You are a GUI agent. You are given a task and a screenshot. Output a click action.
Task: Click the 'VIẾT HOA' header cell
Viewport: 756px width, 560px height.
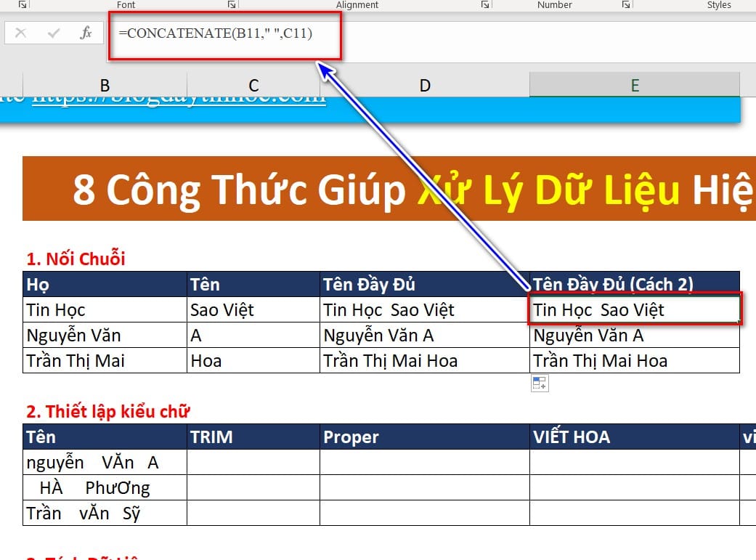635,437
